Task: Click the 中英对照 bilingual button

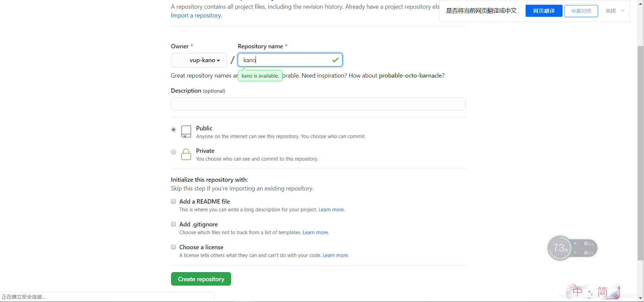Action: pyautogui.click(x=581, y=11)
